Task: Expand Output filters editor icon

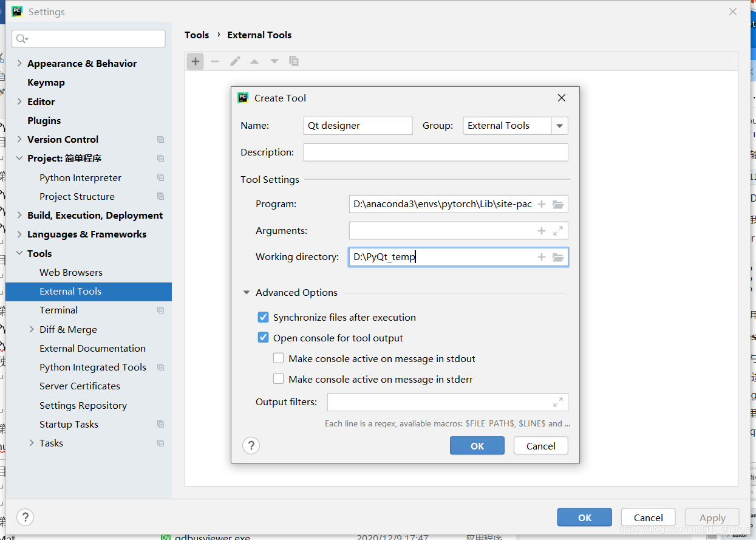Action: pyautogui.click(x=557, y=402)
